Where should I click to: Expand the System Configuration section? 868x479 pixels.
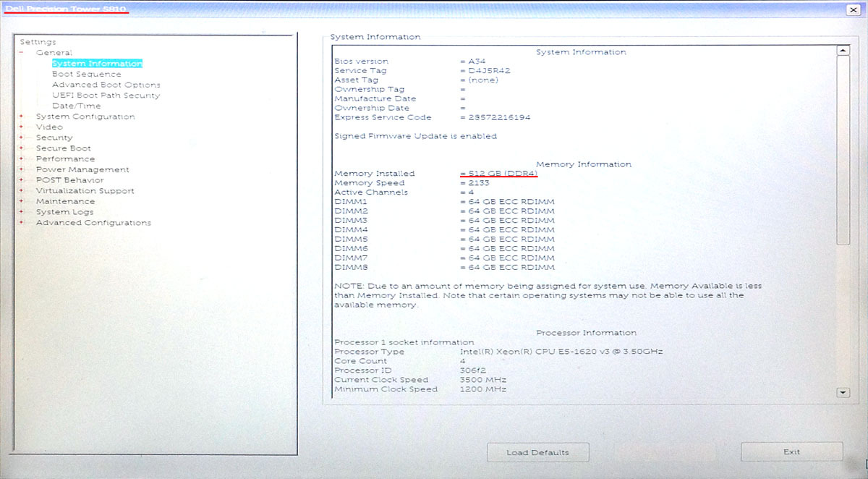pos(22,116)
